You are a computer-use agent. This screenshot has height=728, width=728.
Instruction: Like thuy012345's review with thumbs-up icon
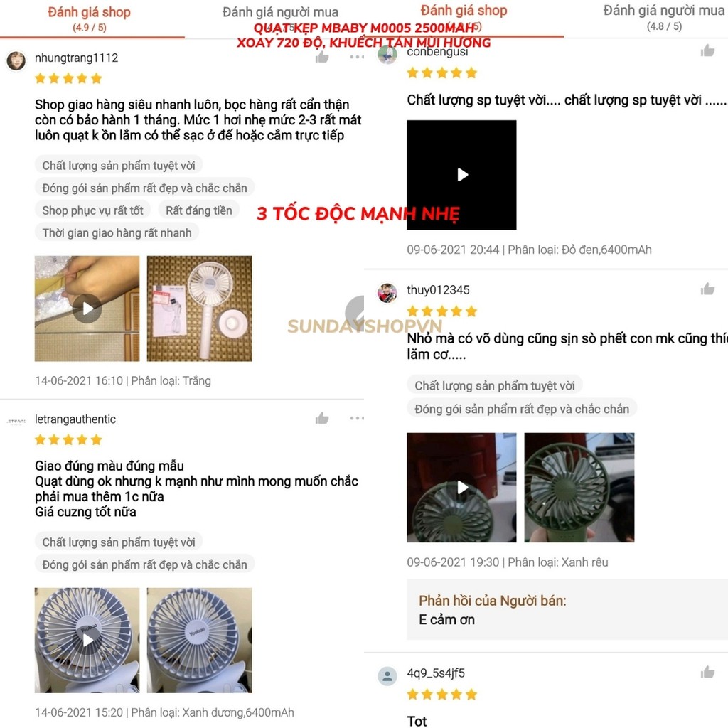pos(707,289)
